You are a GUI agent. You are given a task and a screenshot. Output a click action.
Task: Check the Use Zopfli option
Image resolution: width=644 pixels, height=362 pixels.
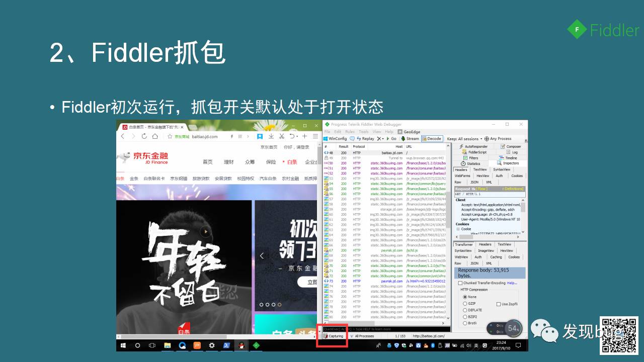(499, 304)
